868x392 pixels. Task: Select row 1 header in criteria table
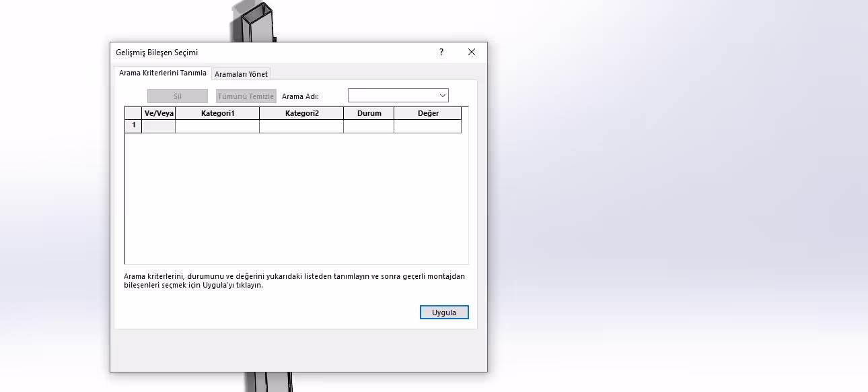pyautogui.click(x=133, y=126)
